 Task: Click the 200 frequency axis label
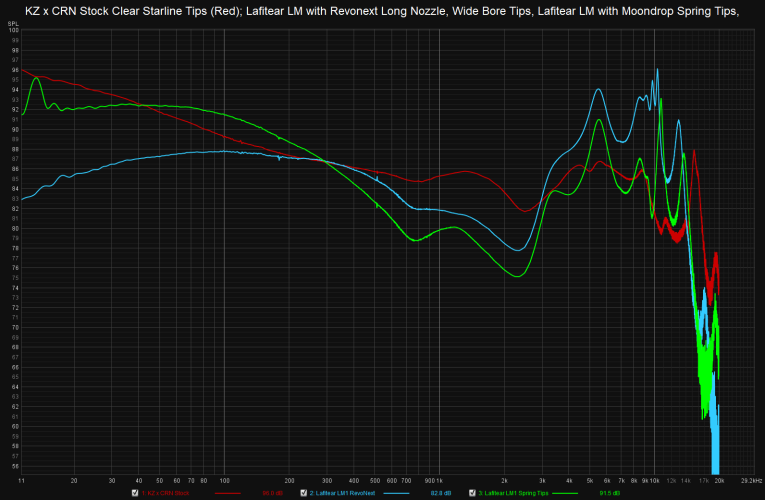(289, 480)
